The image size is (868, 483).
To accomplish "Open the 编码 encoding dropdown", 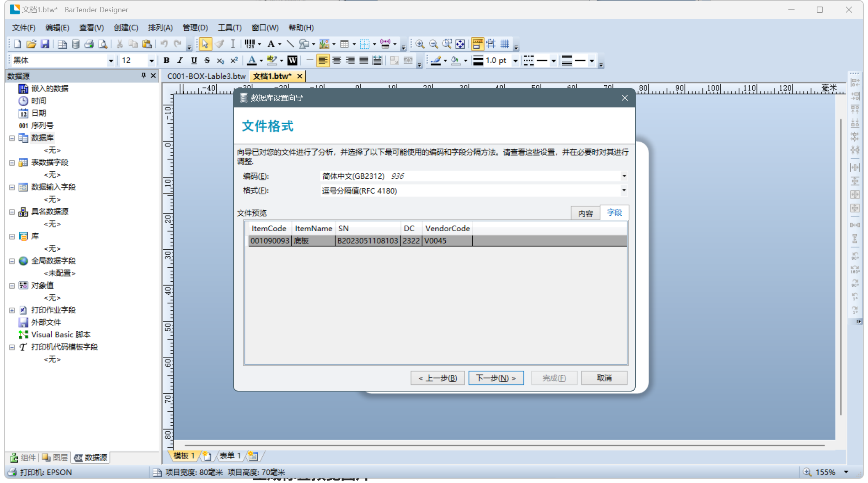I will (624, 176).
